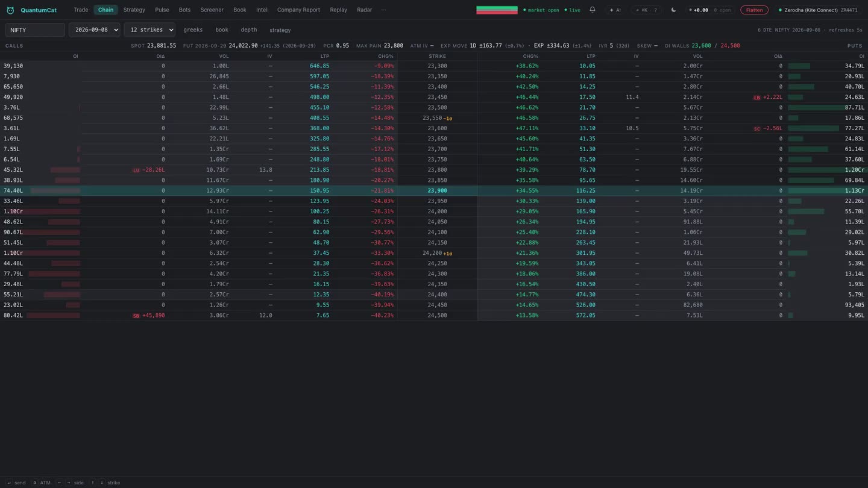Click the STRIKE column header

click(x=437, y=56)
